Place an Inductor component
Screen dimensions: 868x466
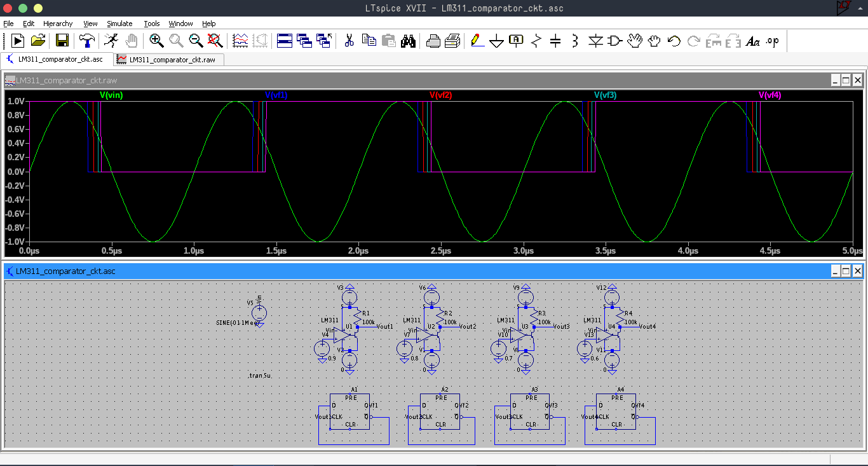pos(575,41)
